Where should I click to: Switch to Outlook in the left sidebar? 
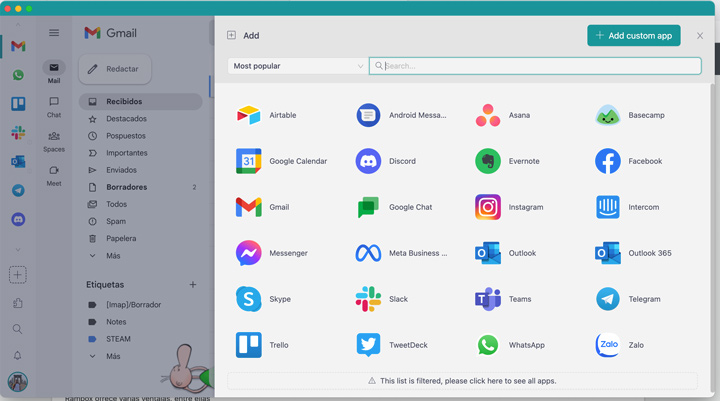point(18,162)
